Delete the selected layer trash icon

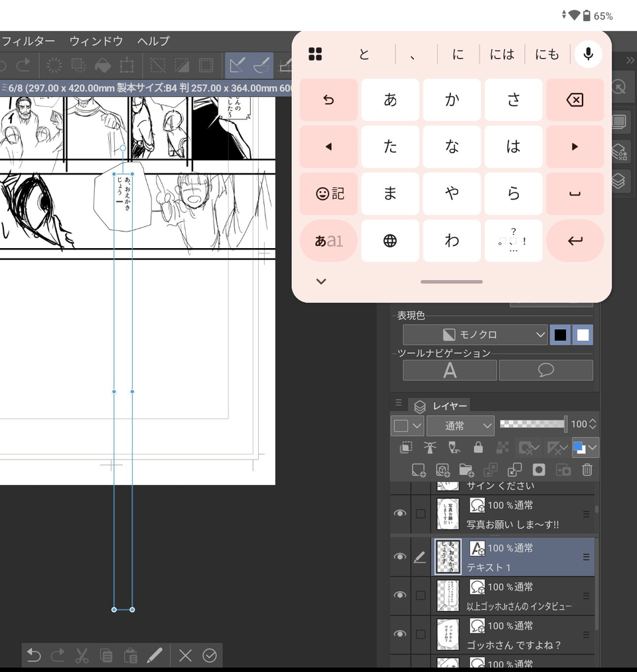(x=587, y=470)
